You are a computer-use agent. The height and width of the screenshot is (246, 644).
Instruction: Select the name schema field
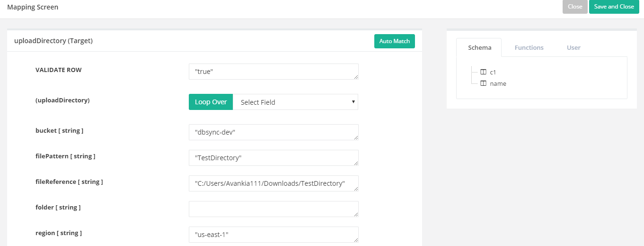click(498, 83)
